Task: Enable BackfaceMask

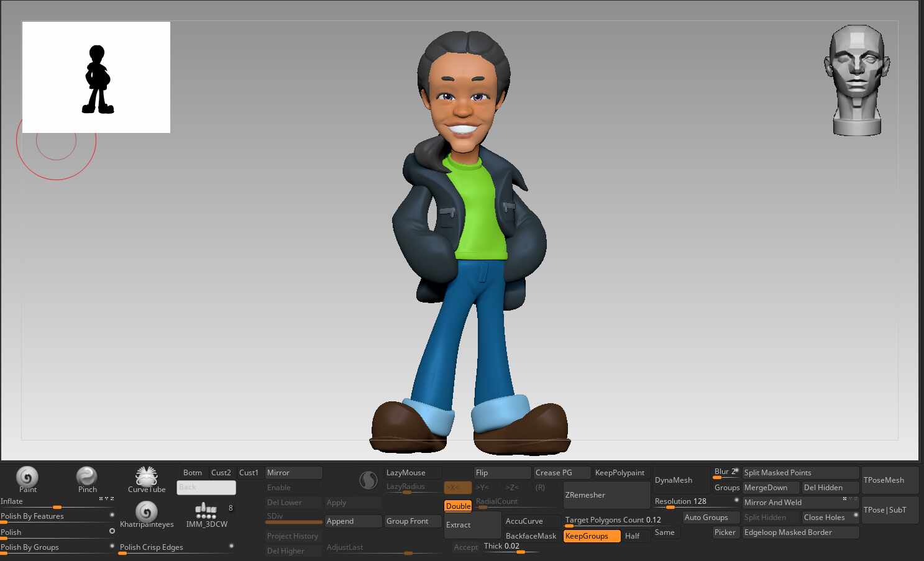Action: 531,536
